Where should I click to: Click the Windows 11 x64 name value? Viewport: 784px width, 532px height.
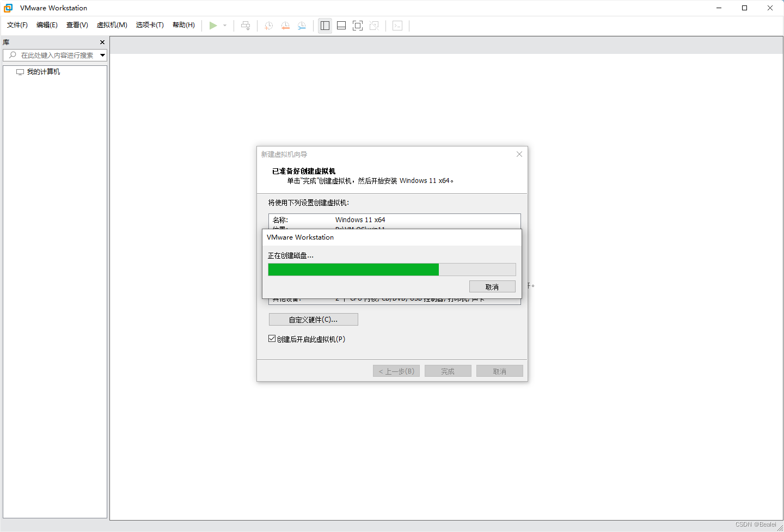click(x=360, y=220)
